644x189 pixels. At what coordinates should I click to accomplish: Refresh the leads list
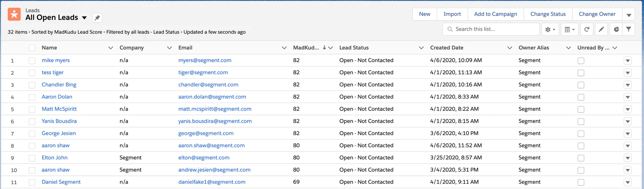[587, 29]
